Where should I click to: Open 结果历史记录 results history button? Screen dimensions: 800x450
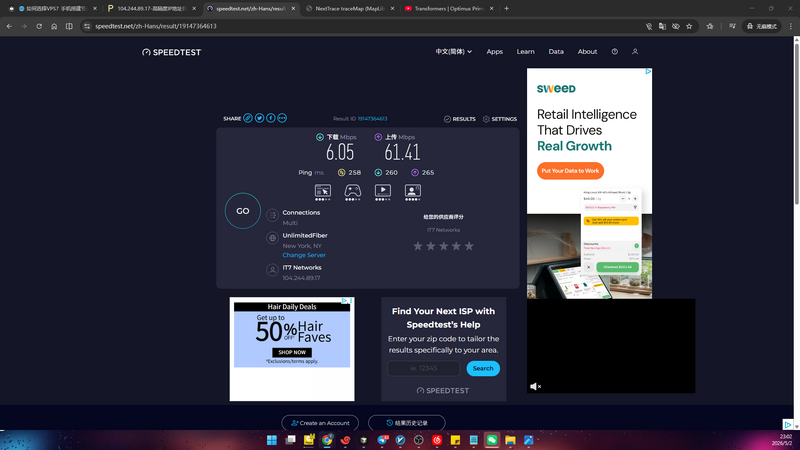tap(407, 423)
